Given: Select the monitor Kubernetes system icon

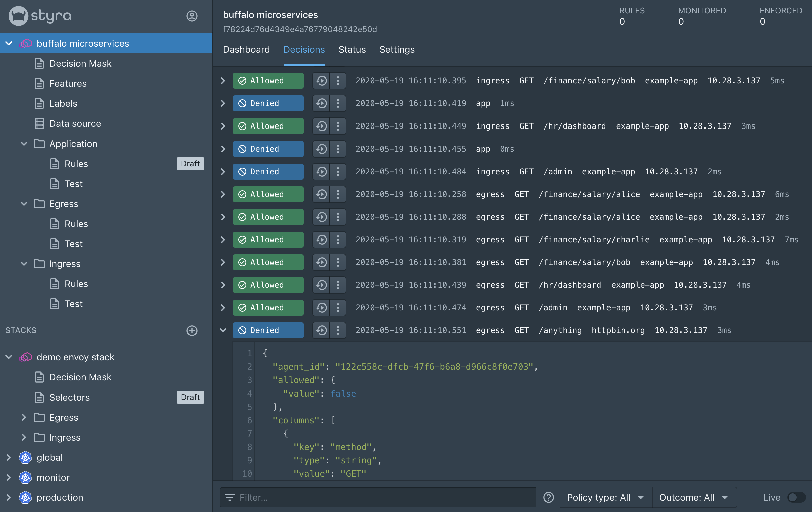Looking at the screenshot, I should (x=25, y=477).
